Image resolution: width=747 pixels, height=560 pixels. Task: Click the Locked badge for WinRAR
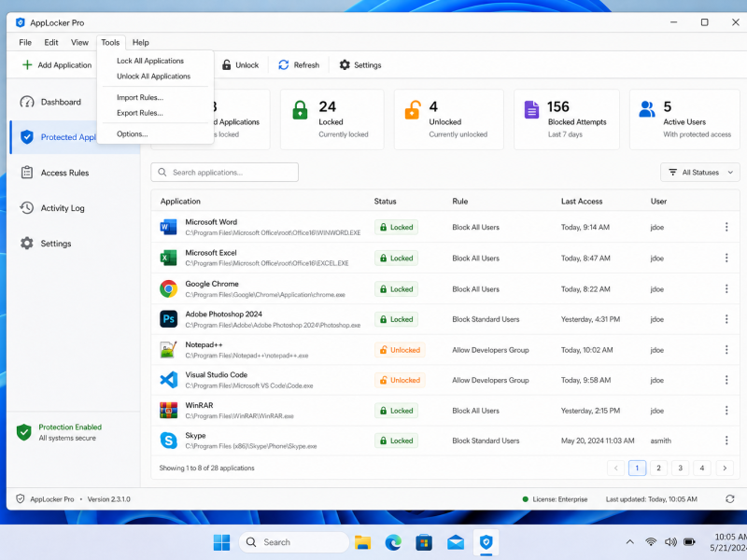[x=396, y=411]
